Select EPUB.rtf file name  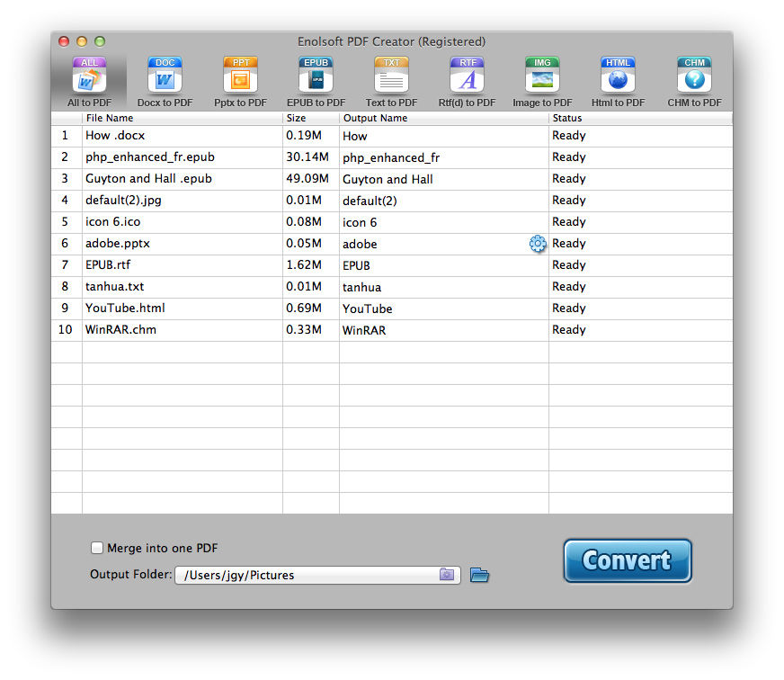click(108, 264)
